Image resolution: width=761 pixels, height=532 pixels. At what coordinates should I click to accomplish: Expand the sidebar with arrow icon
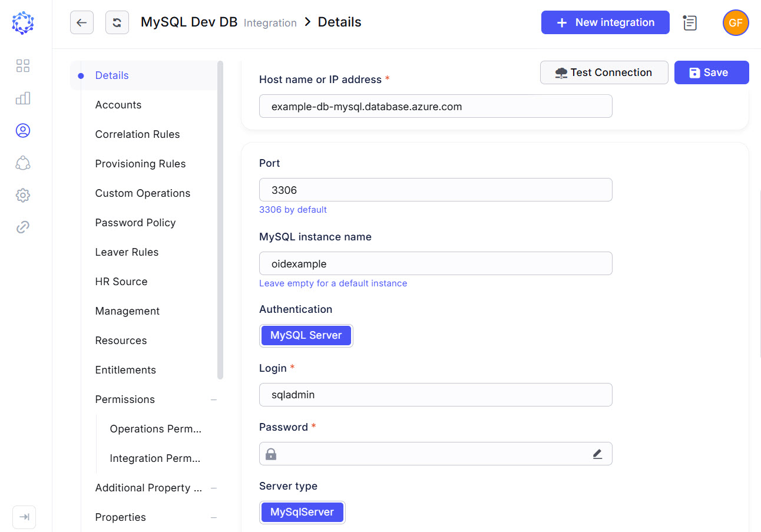[24, 517]
